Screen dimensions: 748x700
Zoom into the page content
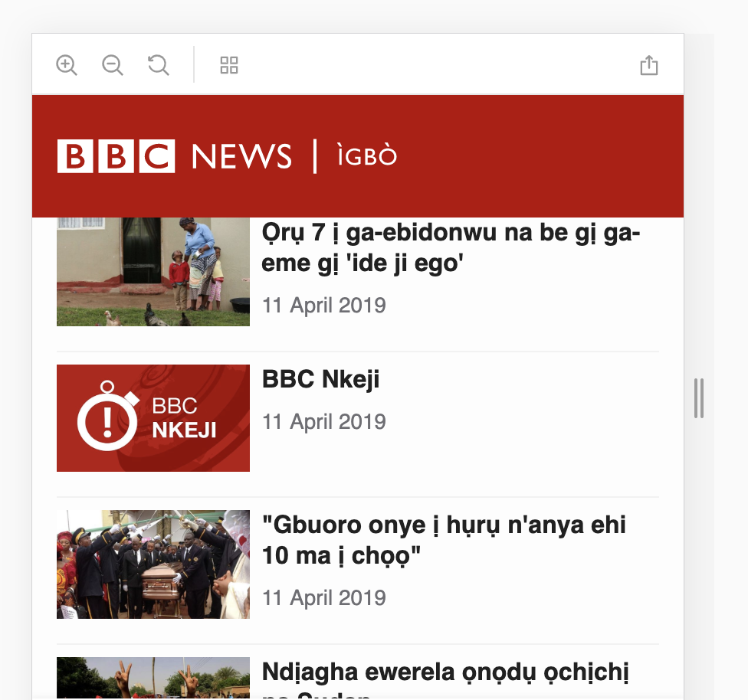tap(67, 65)
